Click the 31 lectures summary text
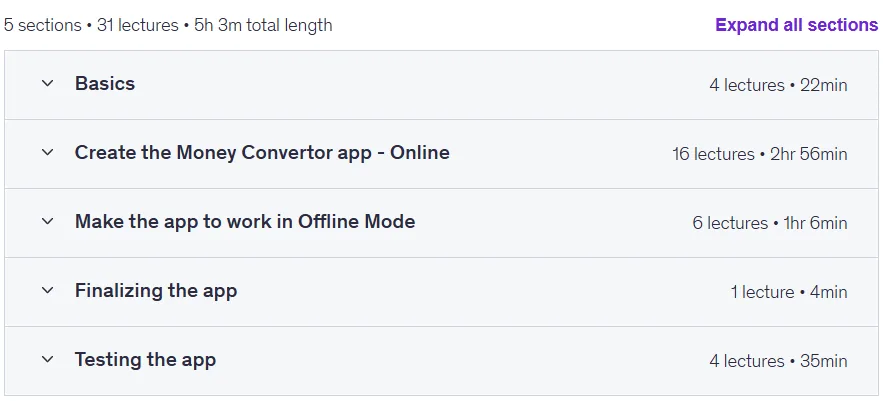 (x=137, y=25)
